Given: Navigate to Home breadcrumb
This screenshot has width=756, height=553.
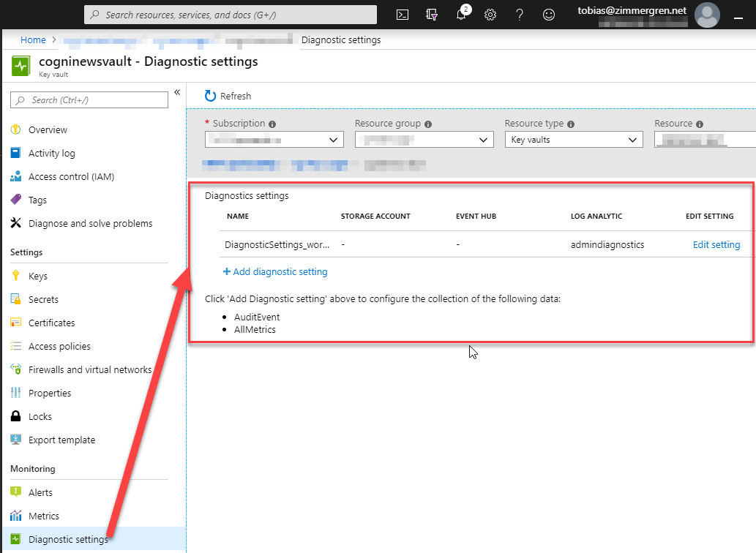Looking at the screenshot, I should coord(33,40).
